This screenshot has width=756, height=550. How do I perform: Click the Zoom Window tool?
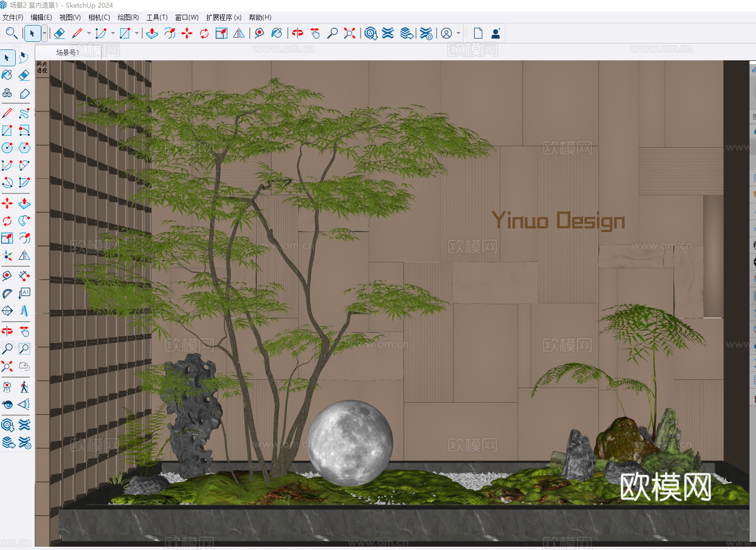(x=24, y=348)
